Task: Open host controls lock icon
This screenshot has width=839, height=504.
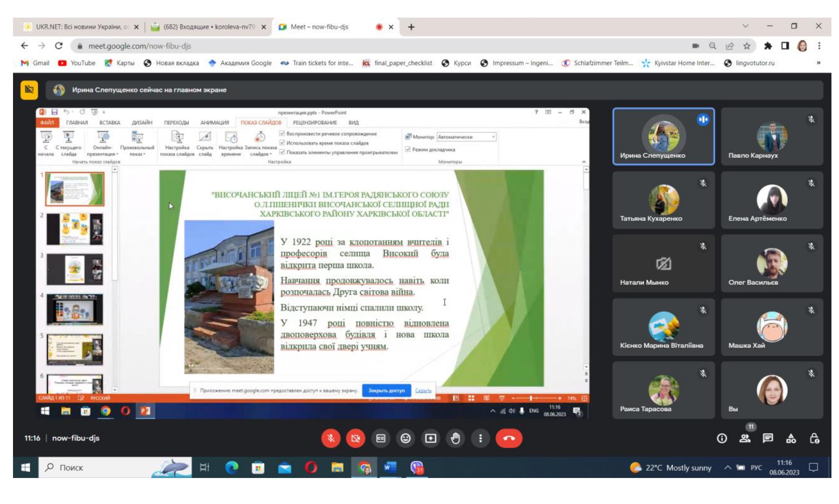Action: click(815, 439)
